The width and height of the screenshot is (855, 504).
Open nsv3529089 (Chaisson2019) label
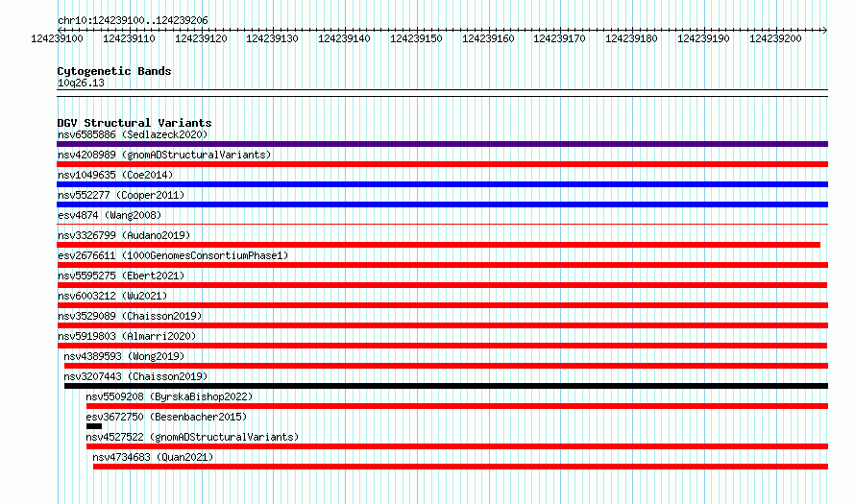[130, 316]
